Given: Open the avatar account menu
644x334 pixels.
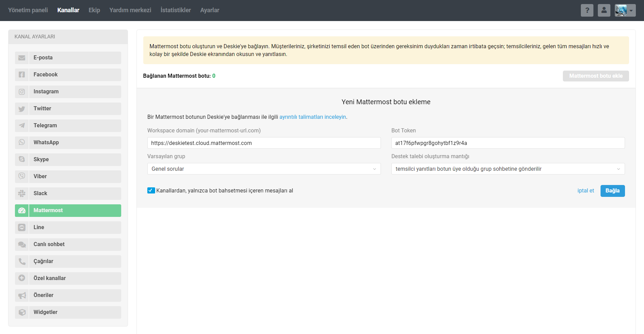Looking at the screenshot, I should [x=625, y=11].
